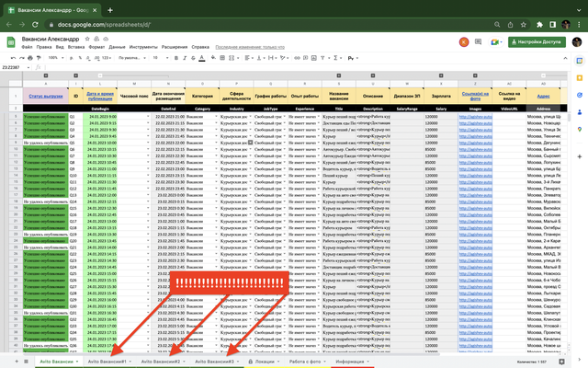Insert comment via toolbar icon
Image resolution: width=588 pixels, height=368 pixels.
pos(306,58)
